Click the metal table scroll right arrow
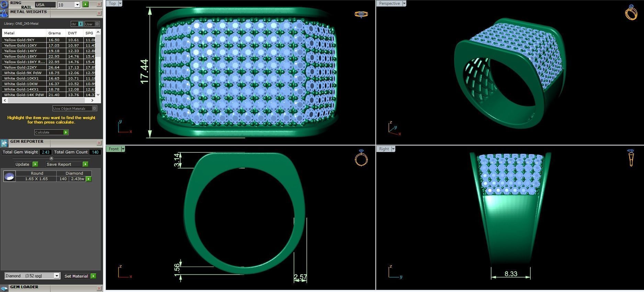 (x=92, y=100)
